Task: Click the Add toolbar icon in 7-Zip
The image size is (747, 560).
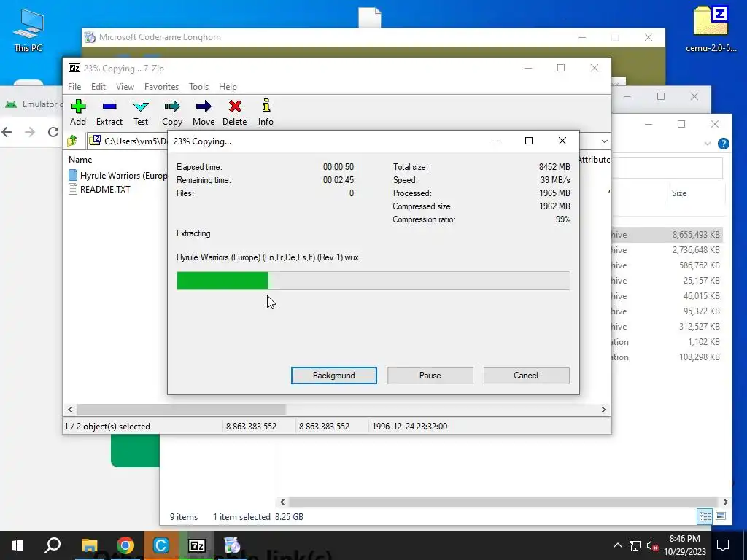Action: (x=78, y=112)
